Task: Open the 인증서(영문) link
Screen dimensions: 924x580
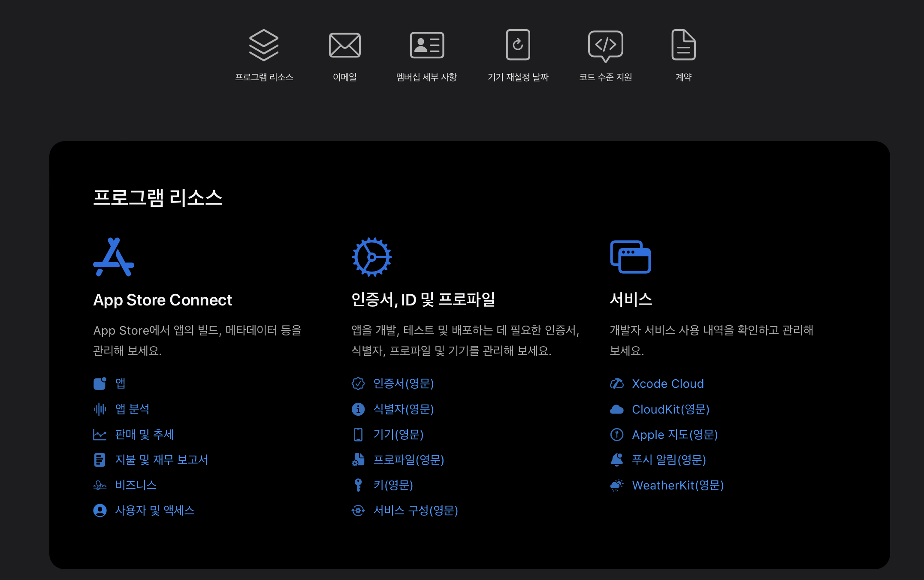Action: click(404, 384)
